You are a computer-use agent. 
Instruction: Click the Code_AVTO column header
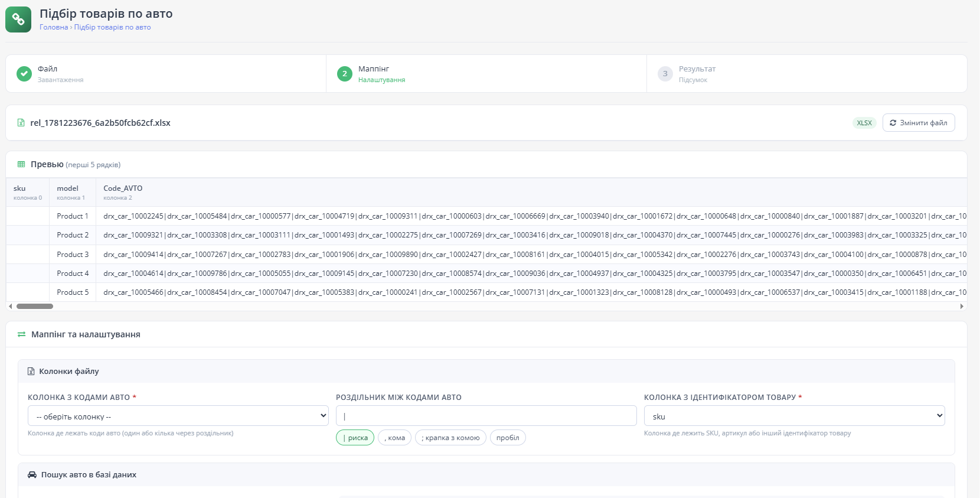coord(531,193)
